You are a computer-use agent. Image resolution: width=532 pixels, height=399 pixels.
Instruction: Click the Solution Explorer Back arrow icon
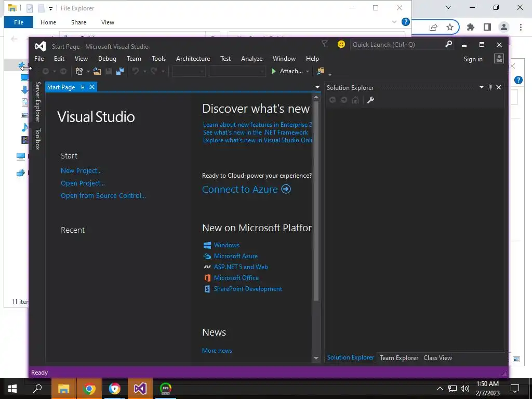pyautogui.click(x=332, y=100)
